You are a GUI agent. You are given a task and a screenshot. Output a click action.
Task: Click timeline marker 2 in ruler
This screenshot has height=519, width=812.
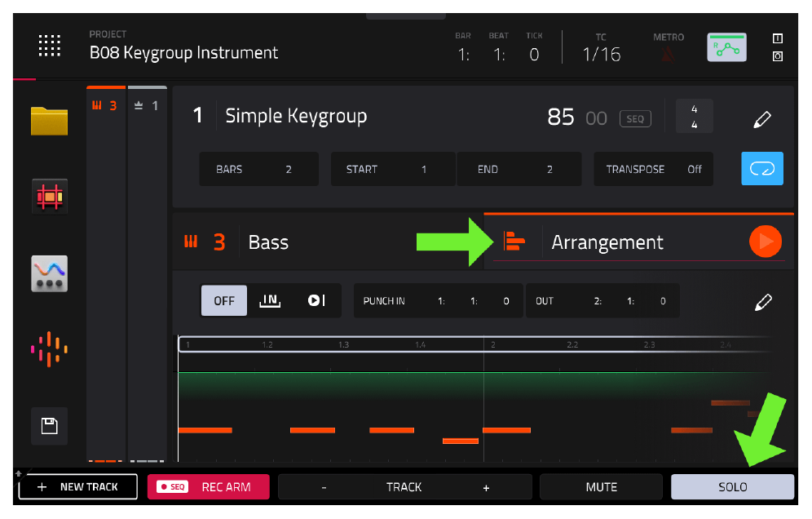click(x=492, y=344)
